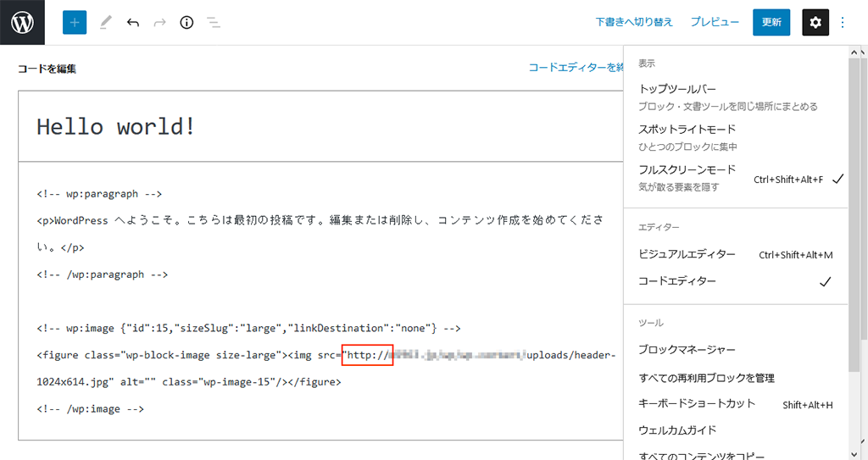The width and height of the screenshot is (868, 460).
Task: Select the pencil Tools icon
Action: point(105,22)
